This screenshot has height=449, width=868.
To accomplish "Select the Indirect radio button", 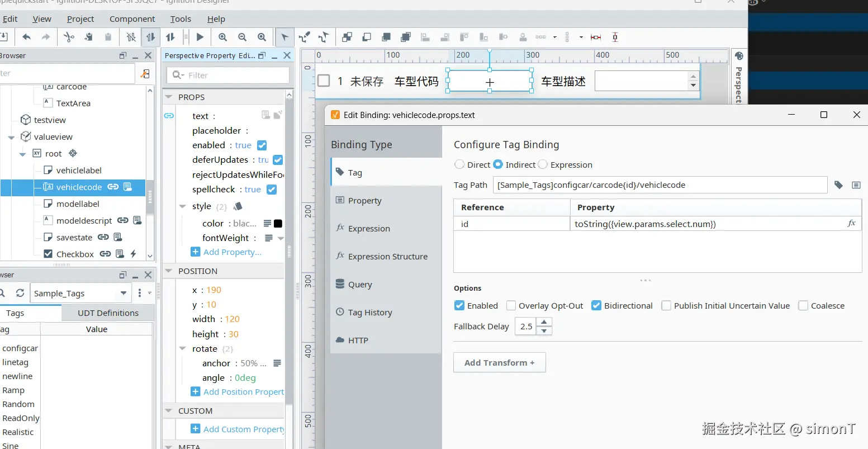I will point(498,164).
